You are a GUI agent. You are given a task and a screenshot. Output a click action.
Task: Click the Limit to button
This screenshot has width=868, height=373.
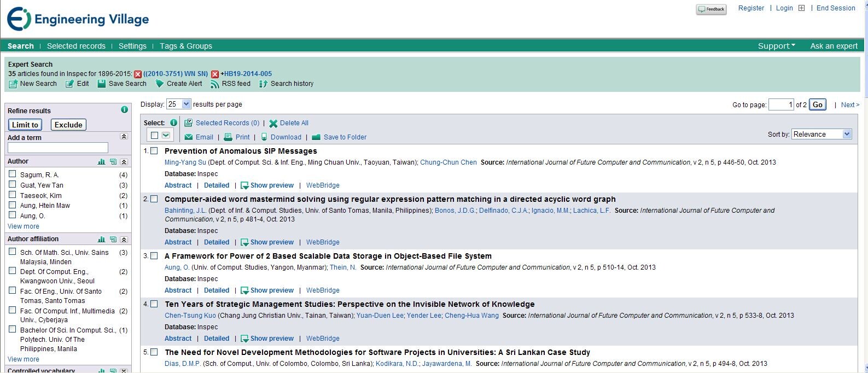[x=25, y=125]
